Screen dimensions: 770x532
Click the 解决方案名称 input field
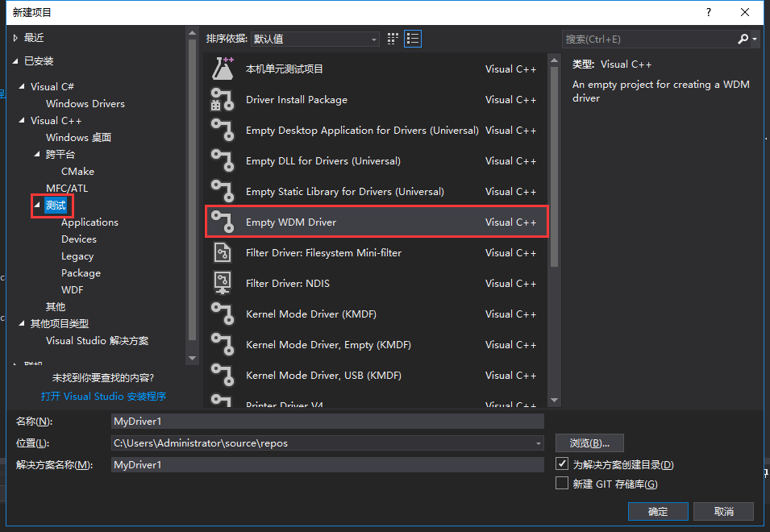[x=327, y=465]
